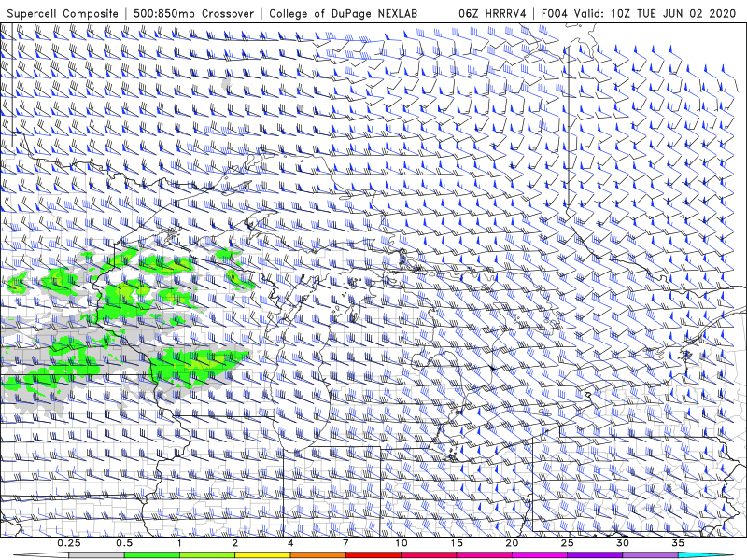The image size is (747, 560).
Task: Select the colorbar segment between 25 and 30
Action: coord(595,555)
